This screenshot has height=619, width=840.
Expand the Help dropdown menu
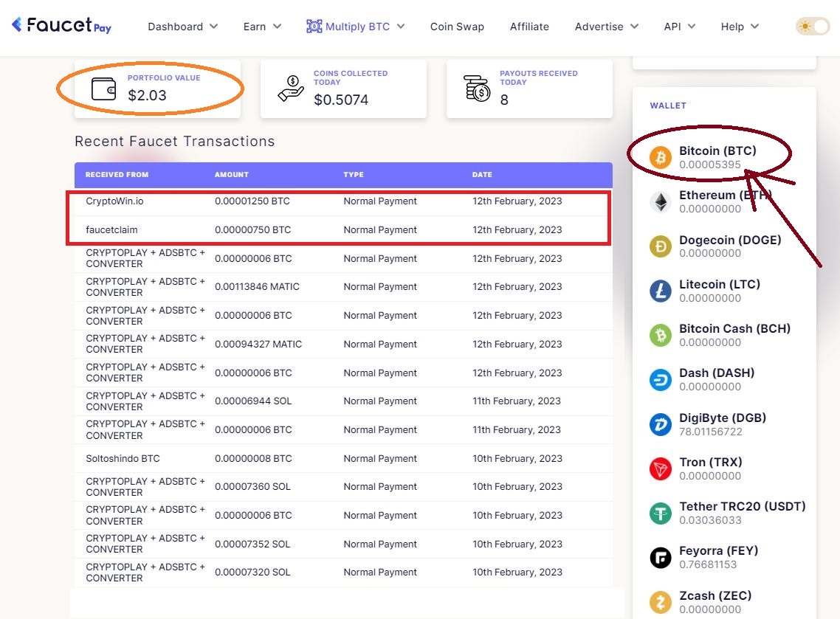740,27
